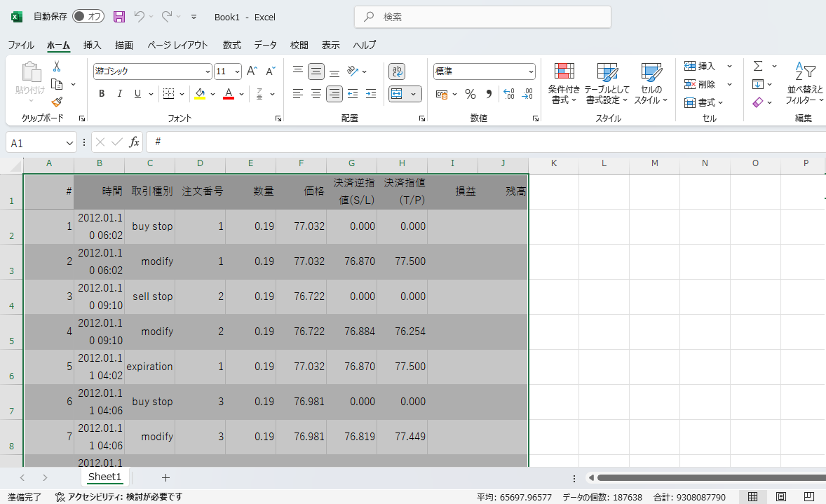The image size is (826, 504).
Task: Switch to the 挿入 ribbon tab
Action: coord(92,46)
